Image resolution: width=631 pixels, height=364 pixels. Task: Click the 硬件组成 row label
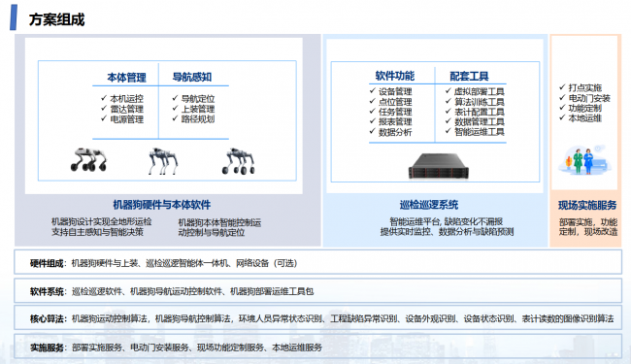tap(47, 263)
